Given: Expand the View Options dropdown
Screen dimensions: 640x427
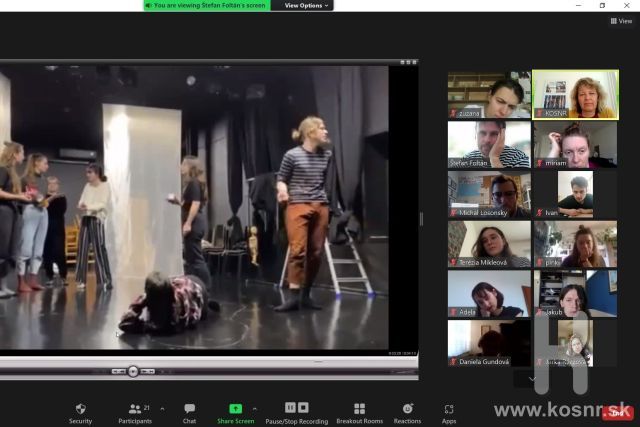Looking at the screenshot, I should click(306, 5).
